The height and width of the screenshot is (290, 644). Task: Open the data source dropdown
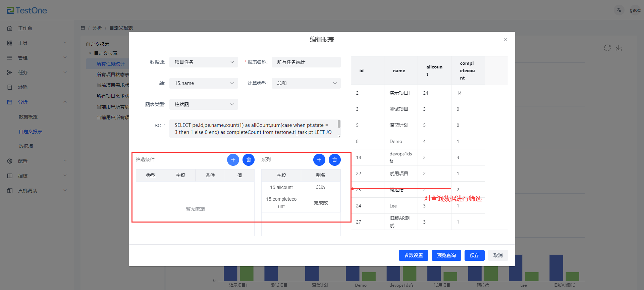coord(204,62)
